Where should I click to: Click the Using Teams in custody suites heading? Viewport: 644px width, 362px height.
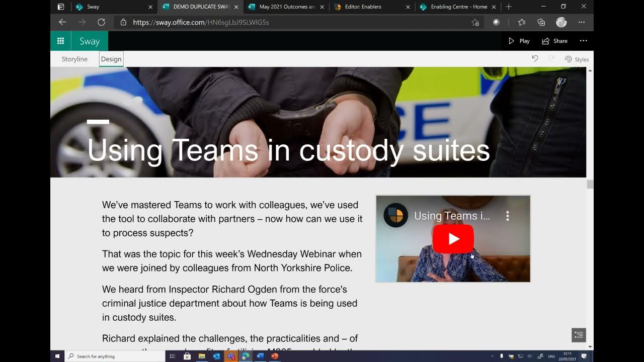point(288,150)
